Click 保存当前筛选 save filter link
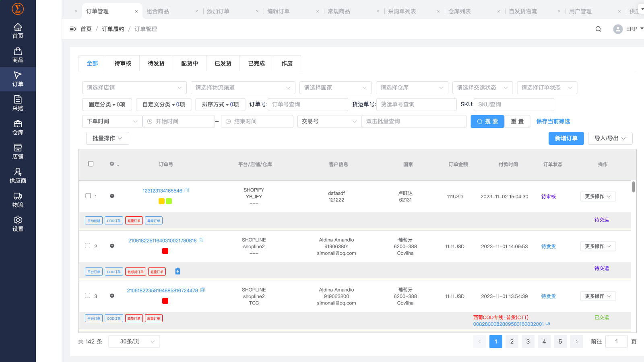644x362 pixels. click(553, 121)
